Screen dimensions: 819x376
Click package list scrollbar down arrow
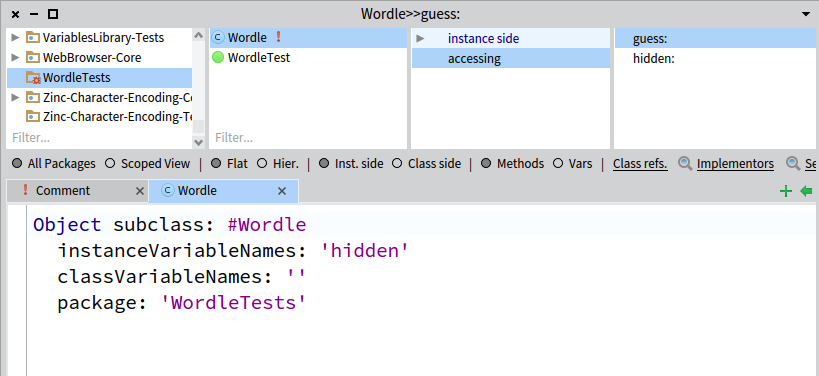198,142
